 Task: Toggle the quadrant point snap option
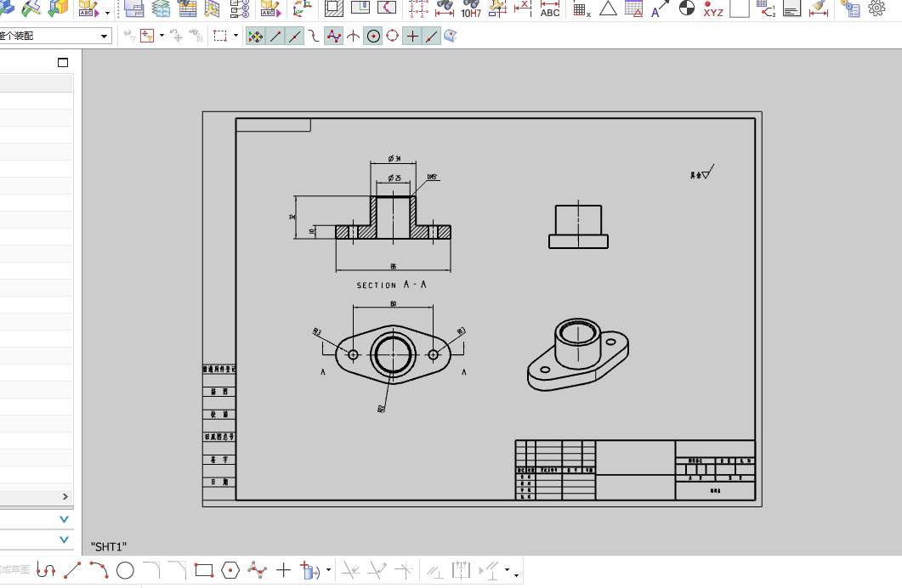click(x=393, y=37)
